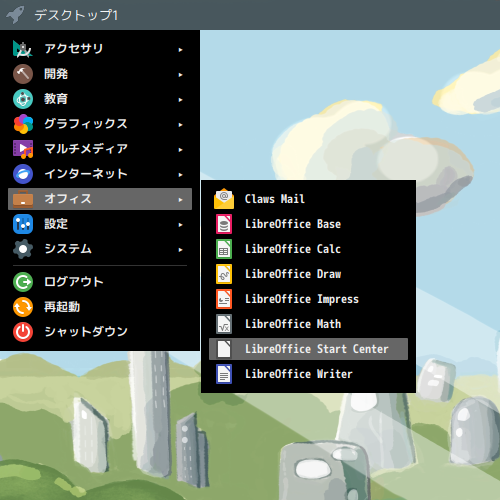
Task: Expand the 設定 submenu arrow
Action: click(180, 225)
